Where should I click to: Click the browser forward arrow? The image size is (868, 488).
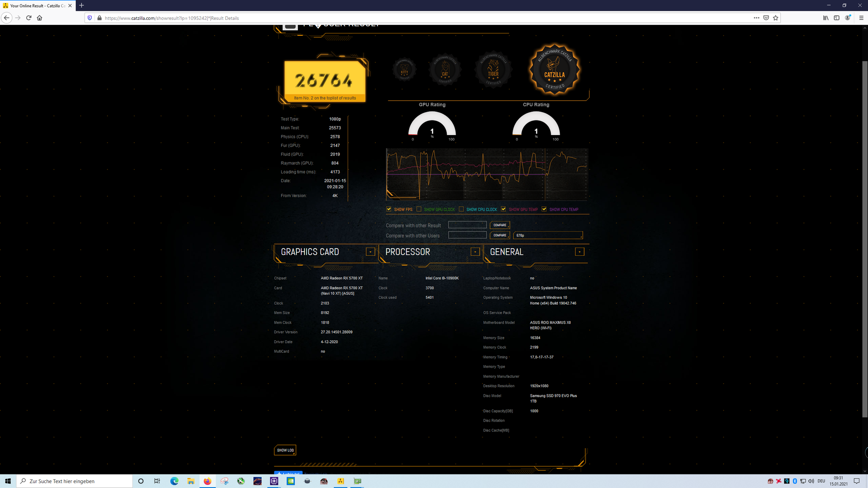click(x=18, y=18)
